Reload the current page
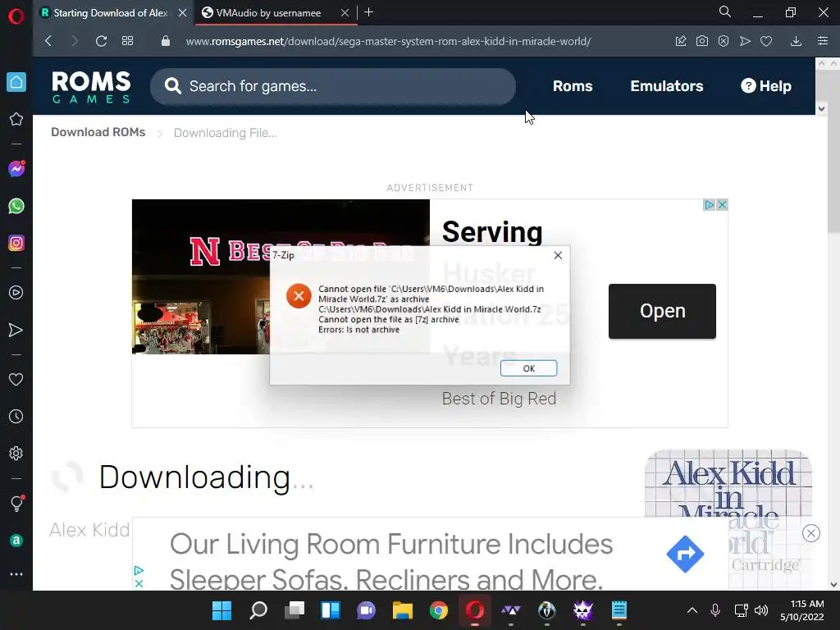Screen dimensions: 840x630 tap(101, 41)
